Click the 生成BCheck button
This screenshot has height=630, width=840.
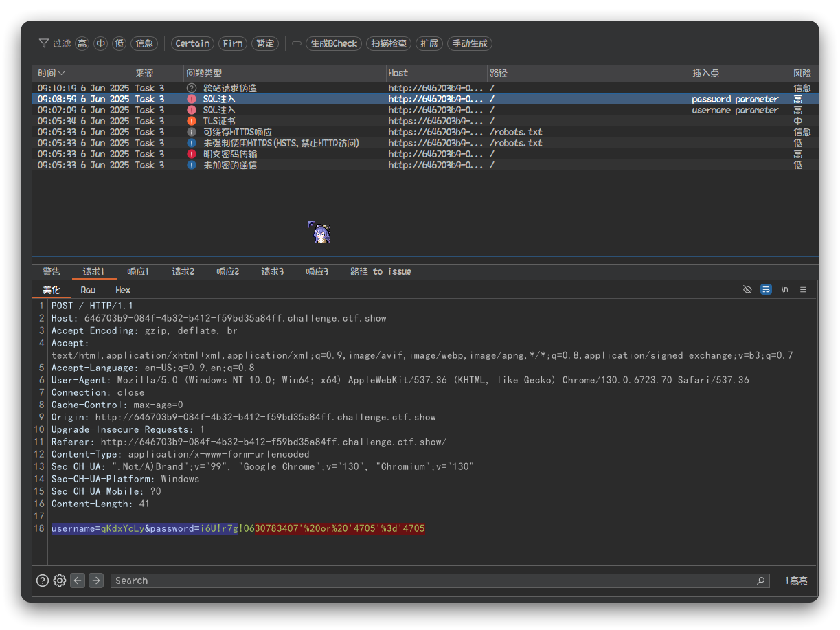pyautogui.click(x=333, y=43)
